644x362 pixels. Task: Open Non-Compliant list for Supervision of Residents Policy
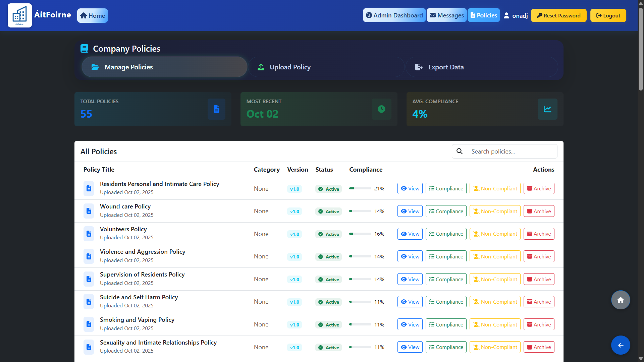tap(495, 279)
